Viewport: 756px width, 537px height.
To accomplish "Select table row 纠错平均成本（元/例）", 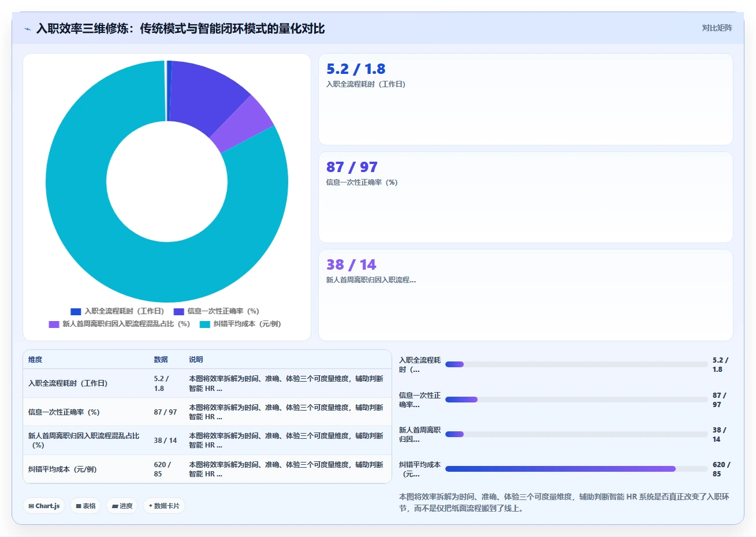I will click(207, 469).
